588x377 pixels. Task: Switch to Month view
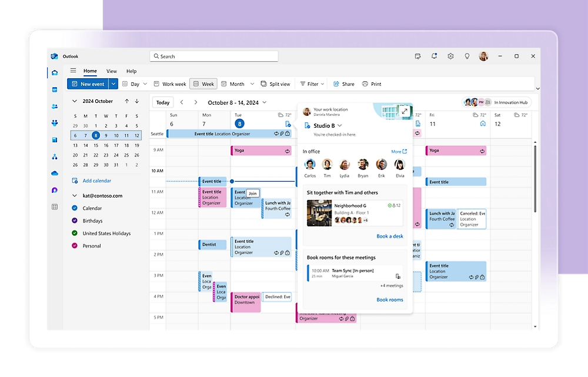pyautogui.click(x=233, y=84)
